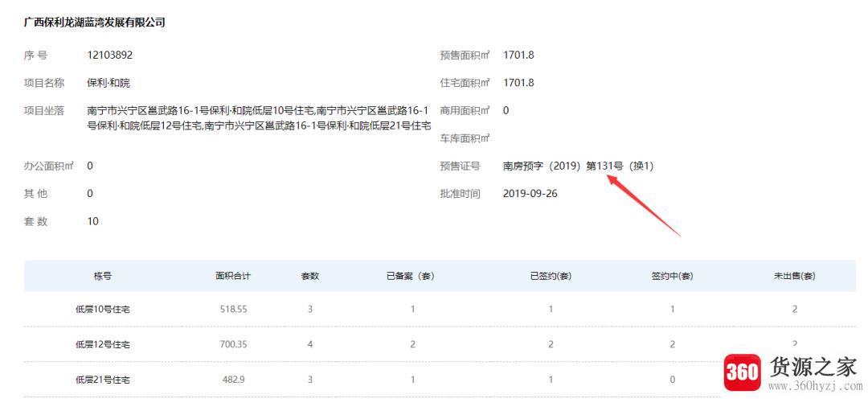
Task: Select the approval date 2019-09-26
Action: coord(530,193)
